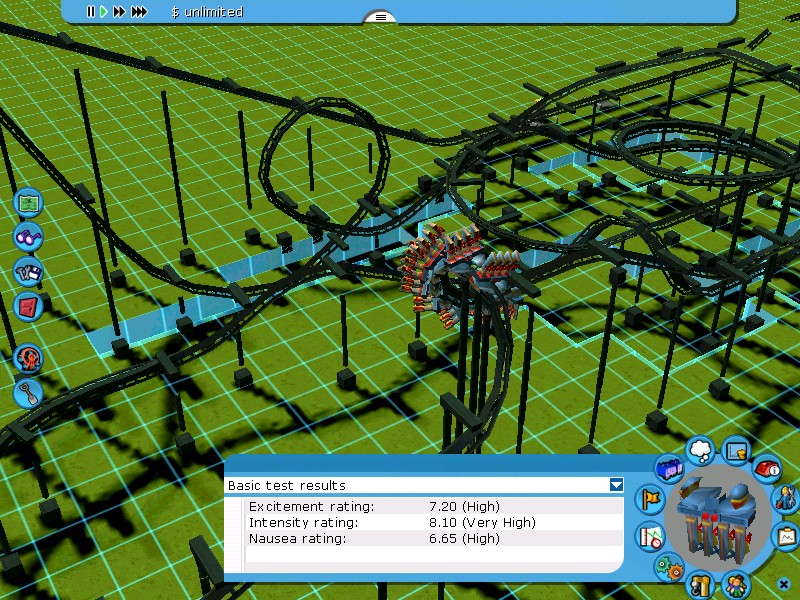Image resolution: width=800 pixels, height=600 pixels.
Task: Open ride information red car icon
Action: click(768, 467)
